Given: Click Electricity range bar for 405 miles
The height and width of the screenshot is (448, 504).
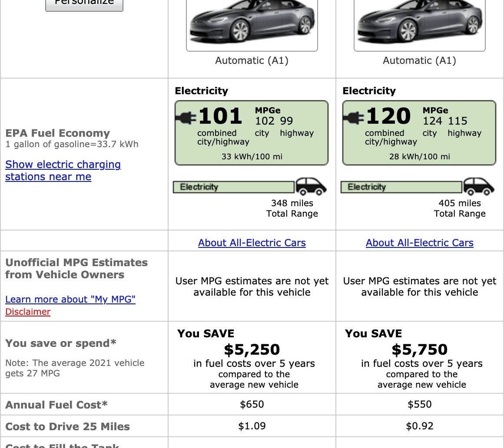Looking at the screenshot, I should point(401,187).
